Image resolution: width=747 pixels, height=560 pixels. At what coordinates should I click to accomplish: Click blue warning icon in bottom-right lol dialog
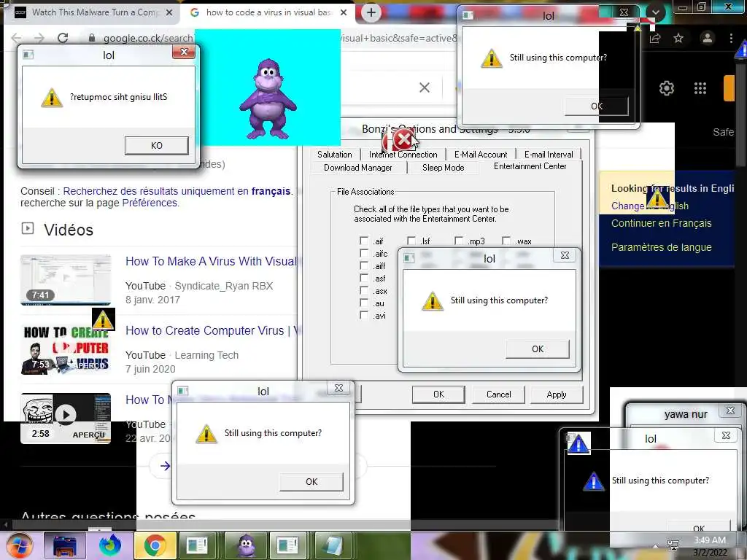pos(593,481)
